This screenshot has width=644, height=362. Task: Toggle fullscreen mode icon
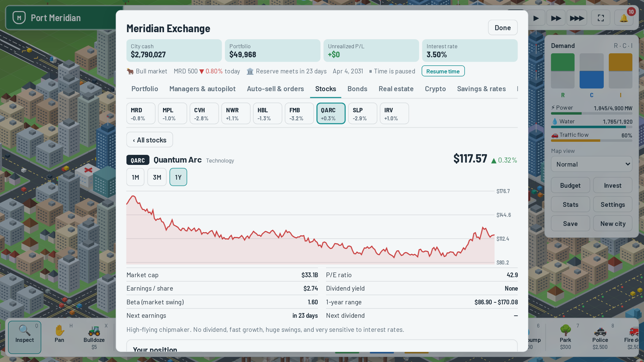[x=601, y=18]
